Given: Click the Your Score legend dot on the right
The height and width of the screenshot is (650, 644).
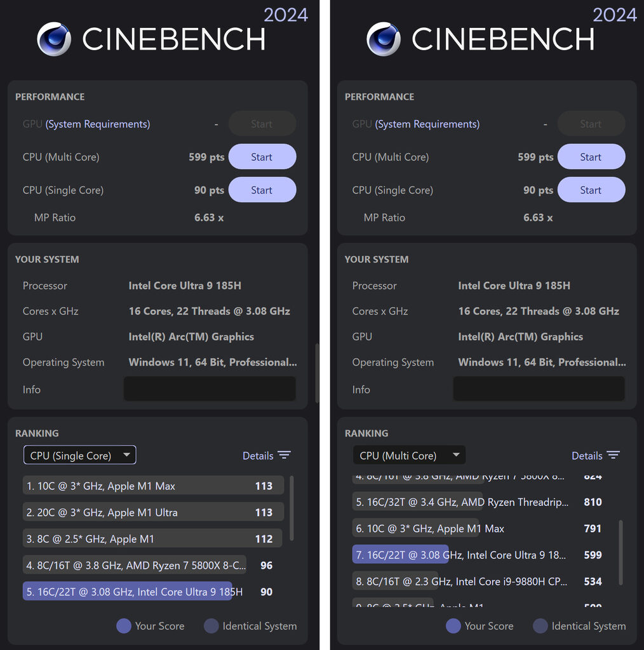Looking at the screenshot, I should (x=452, y=627).
